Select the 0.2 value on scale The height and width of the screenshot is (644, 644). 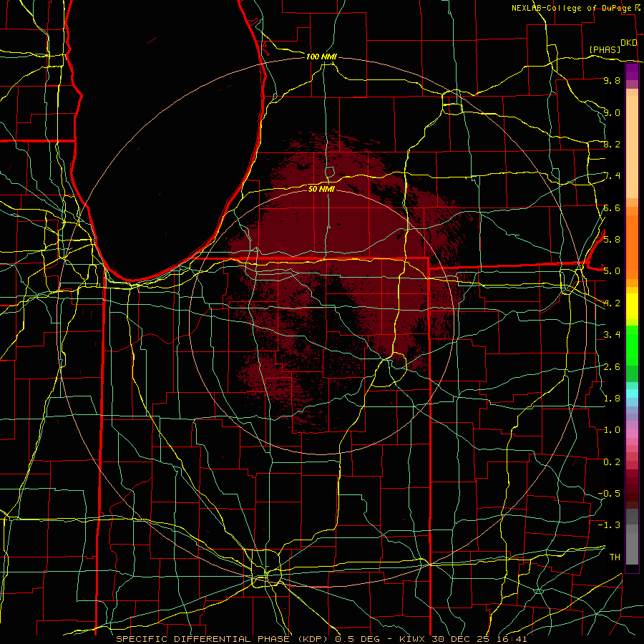point(612,462)
